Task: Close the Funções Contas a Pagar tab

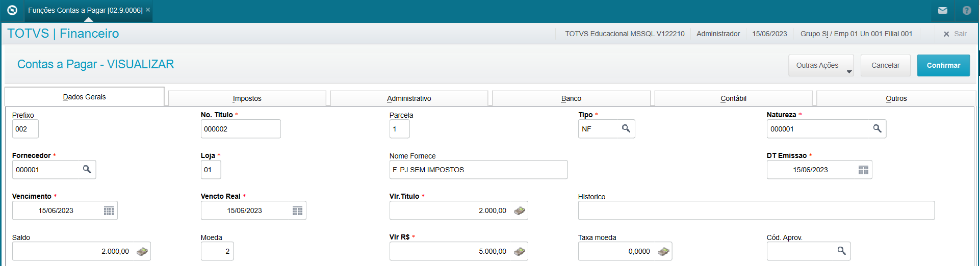Action: coord(148,10)
